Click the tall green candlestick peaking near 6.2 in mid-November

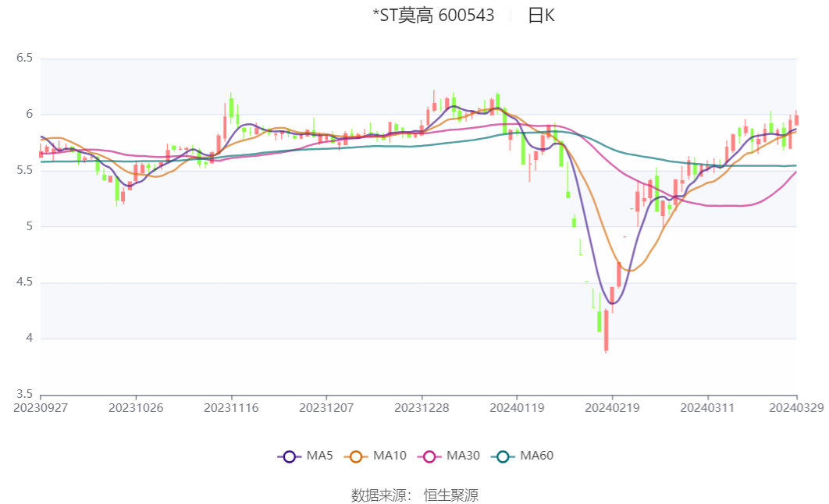pyautogui.click(x=231, y=108)
